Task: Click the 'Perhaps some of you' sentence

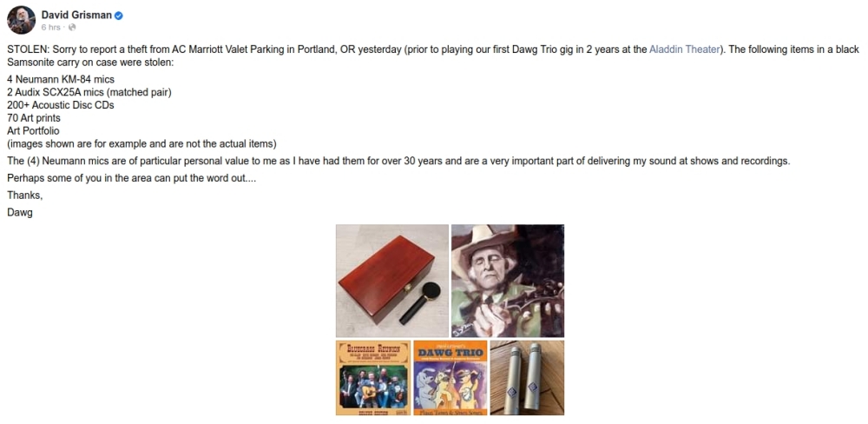Action: pyautogui.click(x=132, y=178)
